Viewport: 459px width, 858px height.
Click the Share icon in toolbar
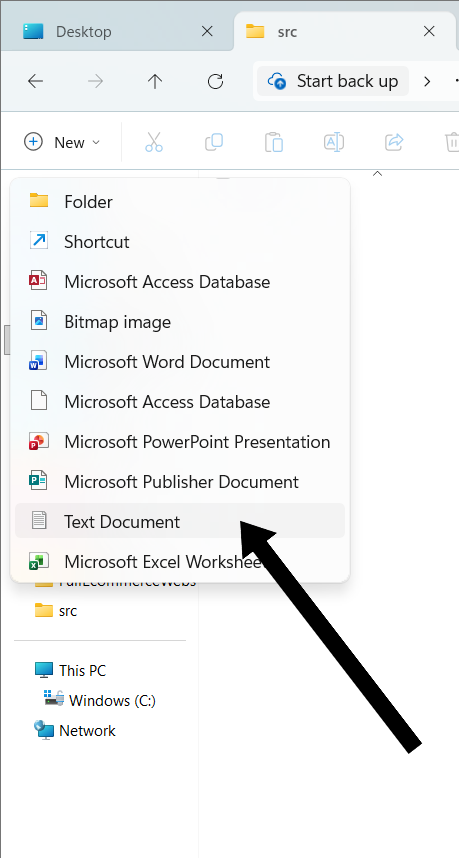(394, 142)
